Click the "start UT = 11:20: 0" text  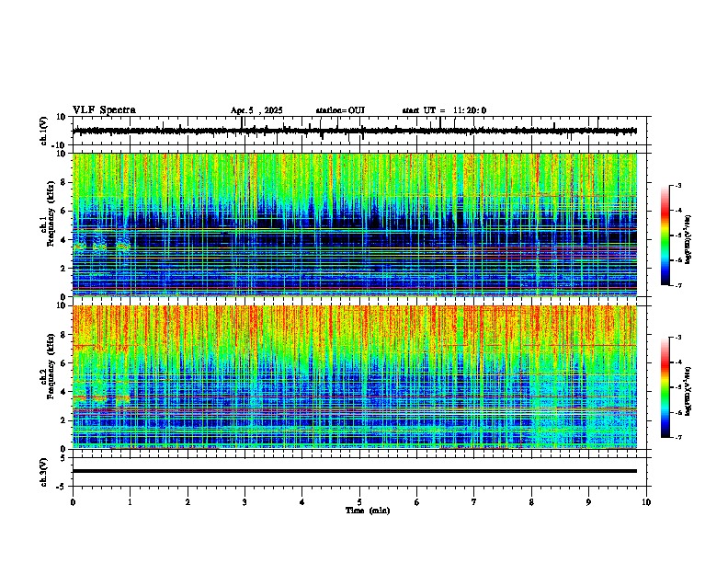click(444, 110)
